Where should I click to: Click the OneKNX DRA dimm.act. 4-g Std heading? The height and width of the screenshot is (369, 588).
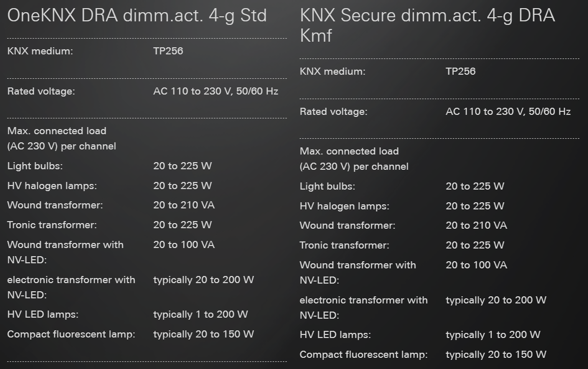[137, 16]
